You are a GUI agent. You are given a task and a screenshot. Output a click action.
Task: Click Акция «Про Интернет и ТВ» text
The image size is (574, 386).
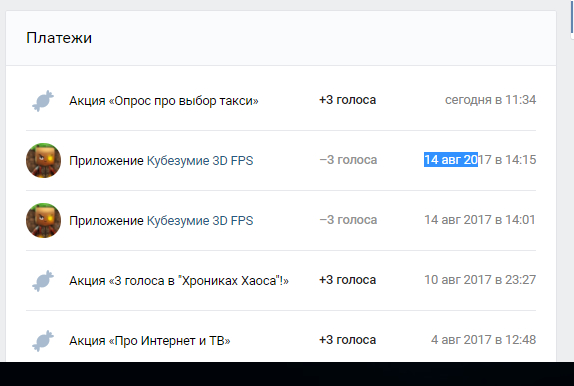coord(150,341)
